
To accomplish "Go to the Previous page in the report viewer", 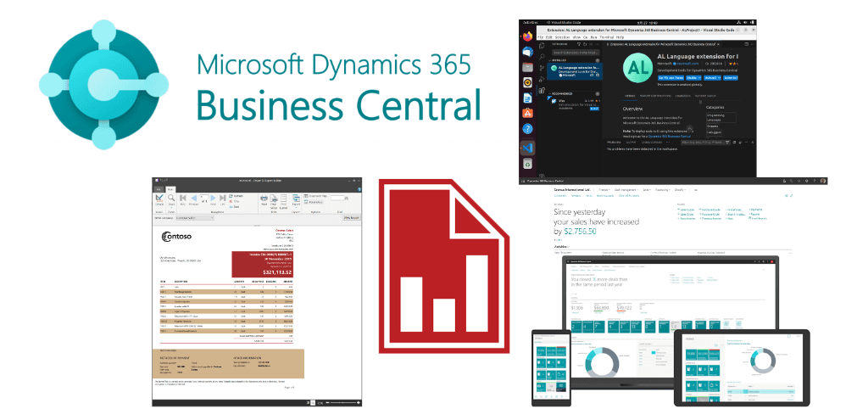I will [x=194, y=199].
